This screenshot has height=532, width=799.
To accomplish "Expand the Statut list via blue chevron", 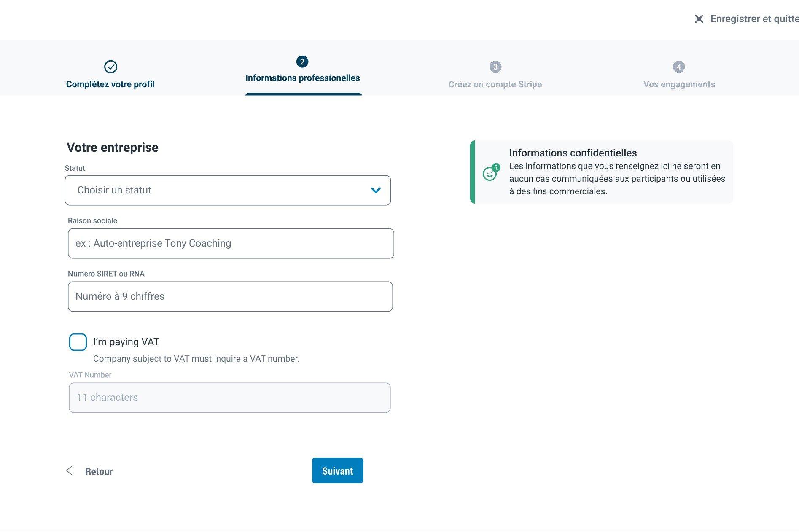I will (375, 190).
